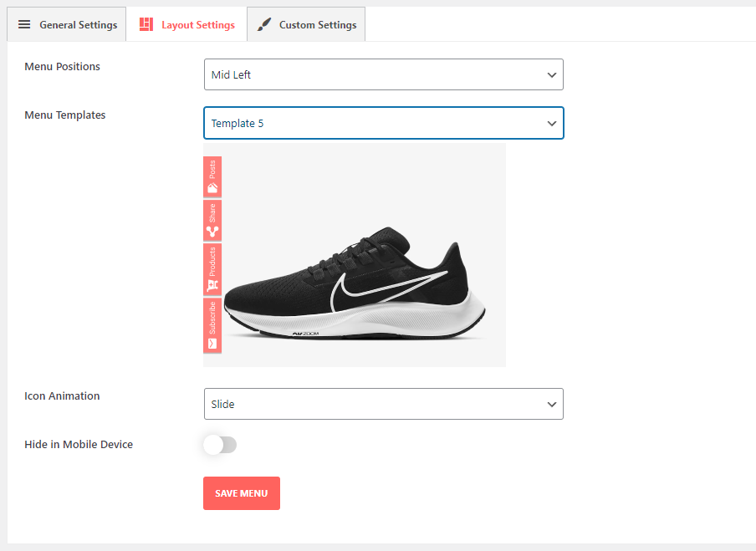Click the Posts tag icon in preview

[212, 188]
